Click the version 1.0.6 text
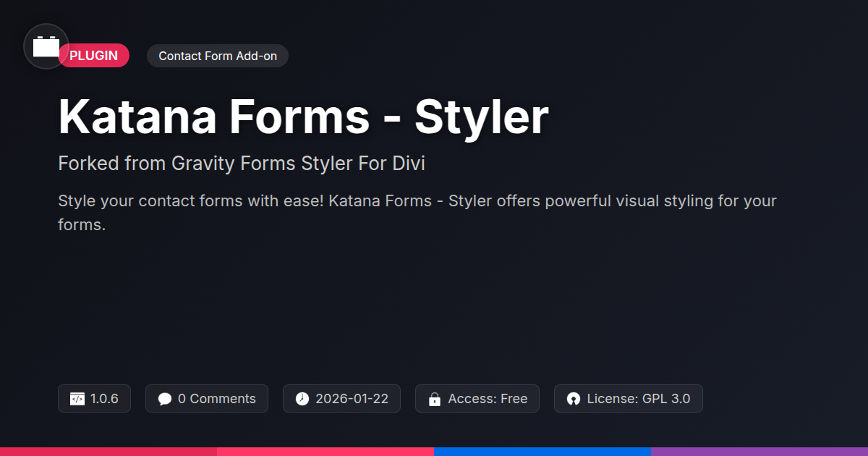Screen dimensions: 868x456 [104, 399]
